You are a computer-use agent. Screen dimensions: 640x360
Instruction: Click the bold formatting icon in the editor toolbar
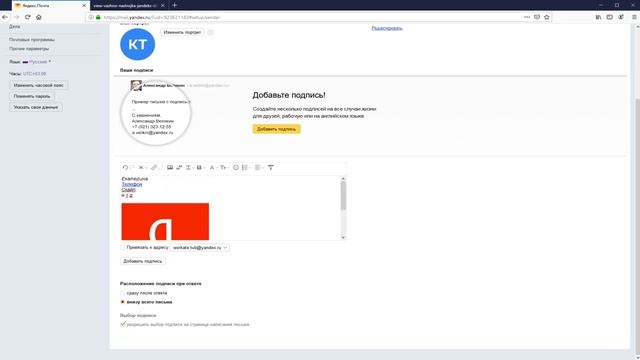pos(199,167)
